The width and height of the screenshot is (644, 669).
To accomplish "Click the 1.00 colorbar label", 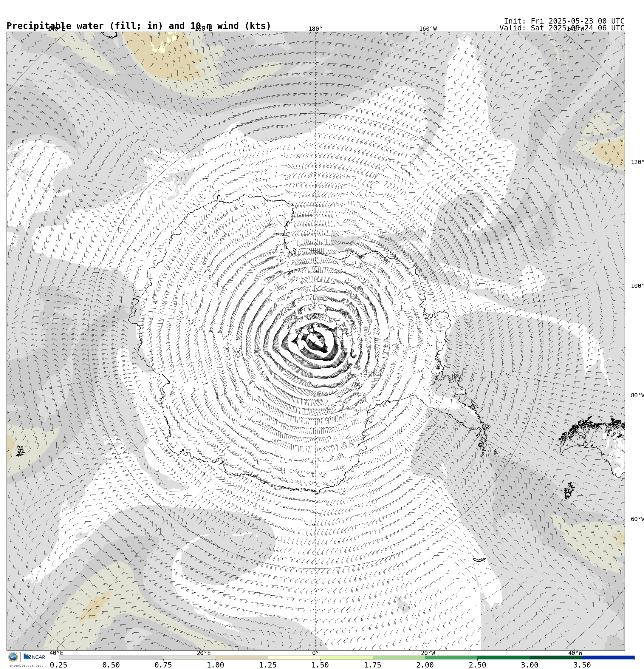I will 216,665.
